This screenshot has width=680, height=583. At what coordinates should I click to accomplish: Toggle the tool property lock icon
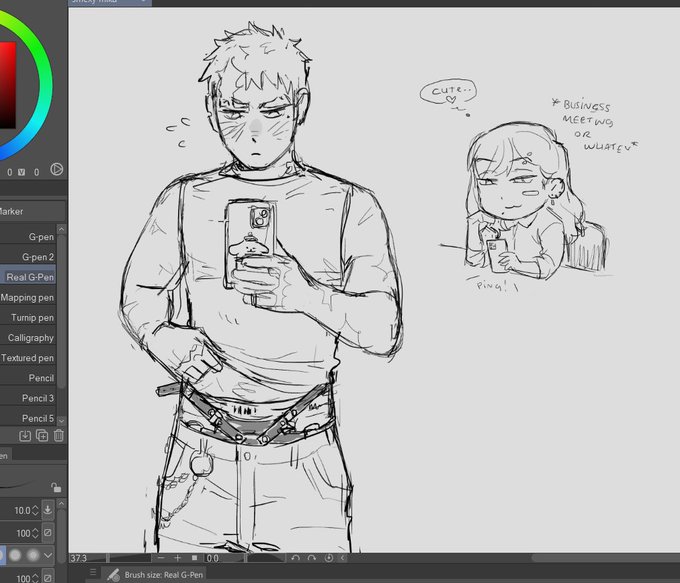56,488
